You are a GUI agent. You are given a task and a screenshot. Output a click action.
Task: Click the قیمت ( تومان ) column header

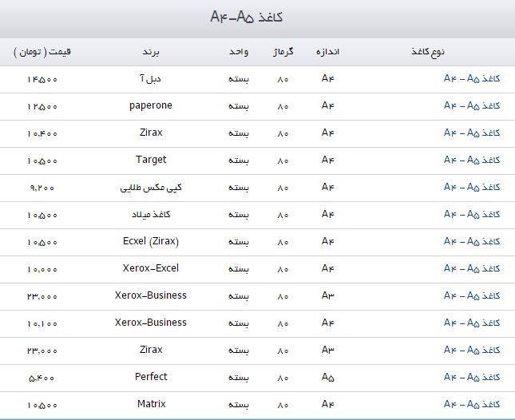[42, 52]
